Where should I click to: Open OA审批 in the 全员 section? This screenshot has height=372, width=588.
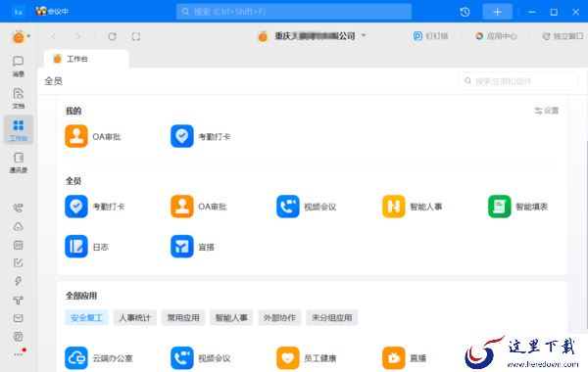199,207
